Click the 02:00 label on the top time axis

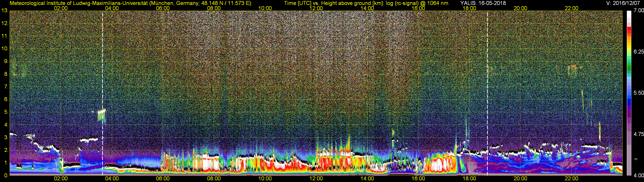click(61, 8)
